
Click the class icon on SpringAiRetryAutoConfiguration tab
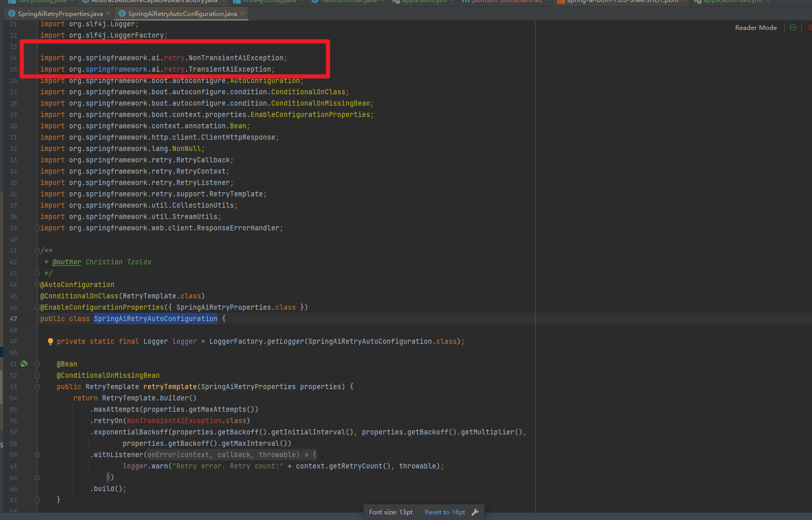pos(122,14)
